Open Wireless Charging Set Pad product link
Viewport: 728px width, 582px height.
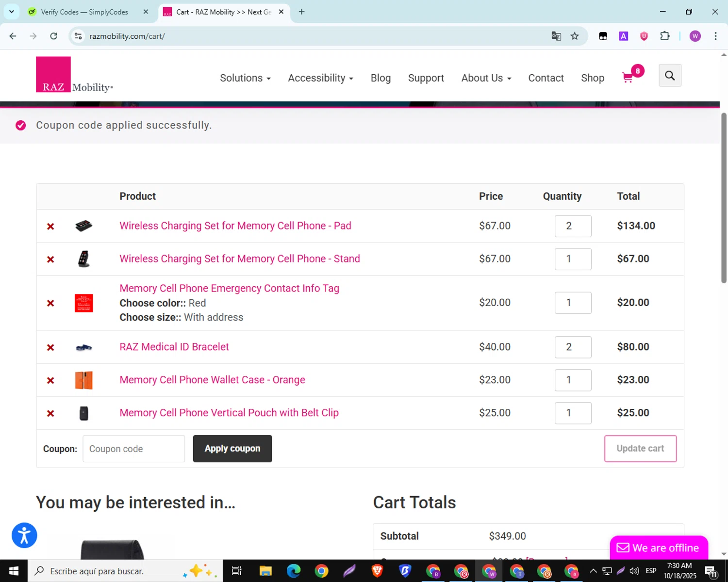point(235,226)
